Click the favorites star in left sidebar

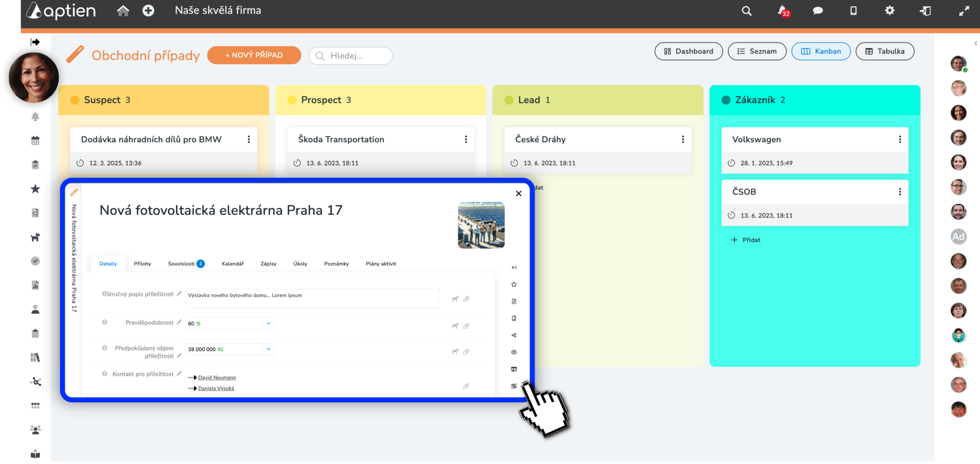pyautogui.click(x=35, y=189)
